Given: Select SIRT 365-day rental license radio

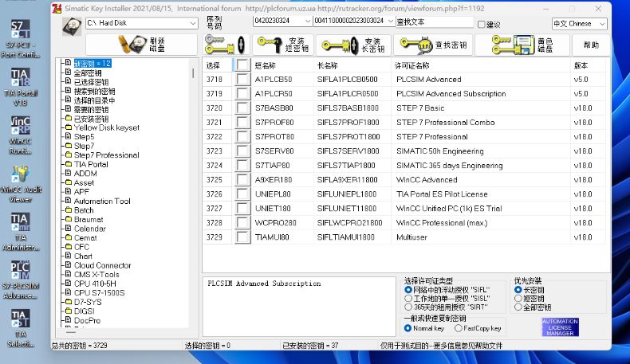Looking at the screenshot, I should 408,307.
